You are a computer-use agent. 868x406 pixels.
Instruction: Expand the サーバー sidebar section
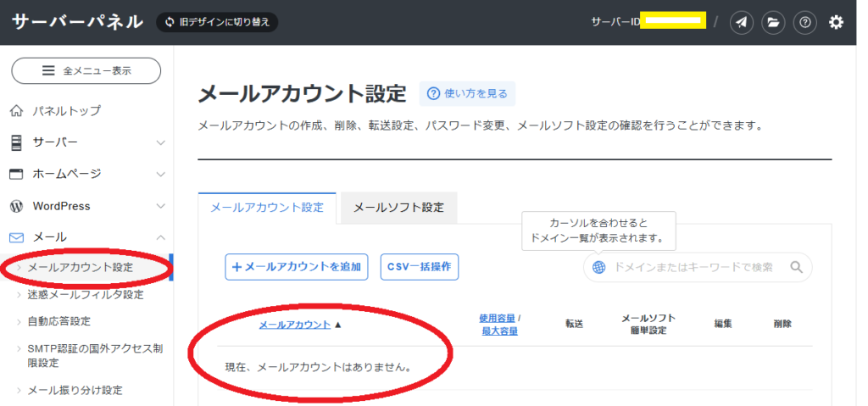86,142
